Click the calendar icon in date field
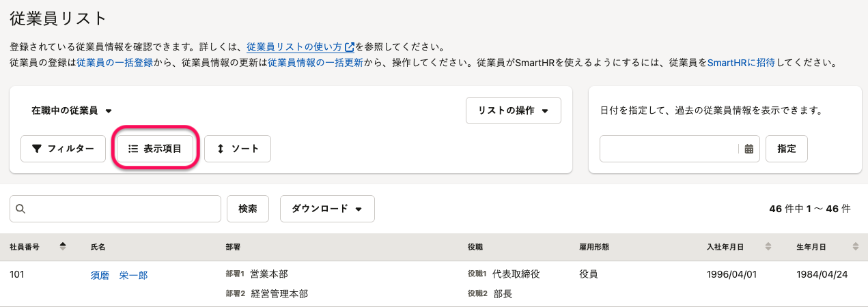This screenshot has width=868, height=307. [x=748, y=149]
